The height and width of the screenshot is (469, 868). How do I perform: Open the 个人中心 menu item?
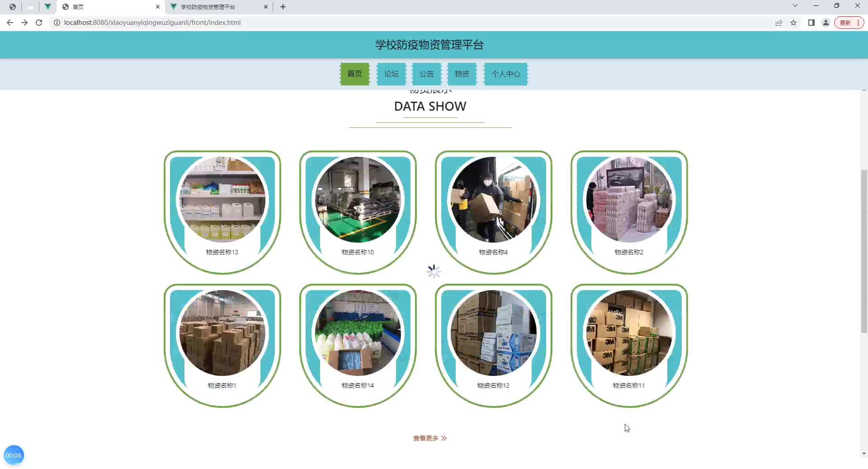[x=506, y=74]
